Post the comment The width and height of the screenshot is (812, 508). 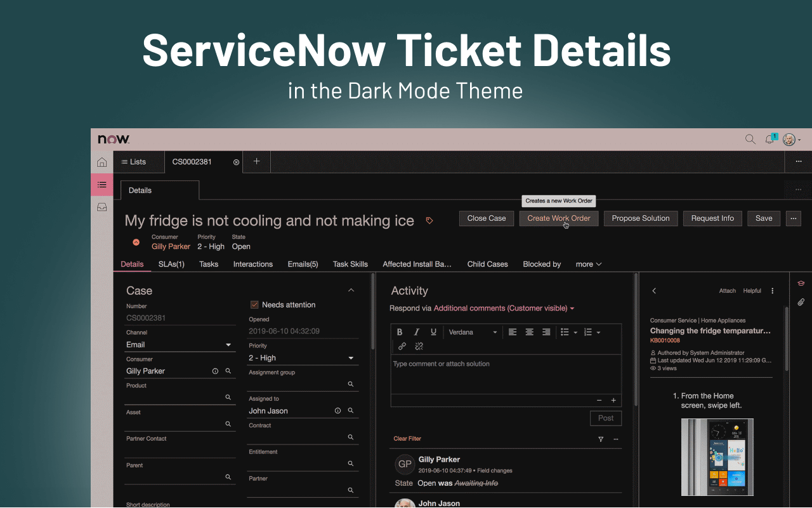pyautogui.click(x=606, y=418)
